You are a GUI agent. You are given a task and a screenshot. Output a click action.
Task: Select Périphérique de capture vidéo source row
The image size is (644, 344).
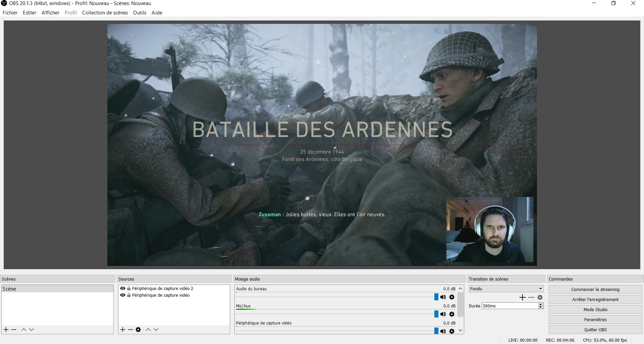(174, 295)
